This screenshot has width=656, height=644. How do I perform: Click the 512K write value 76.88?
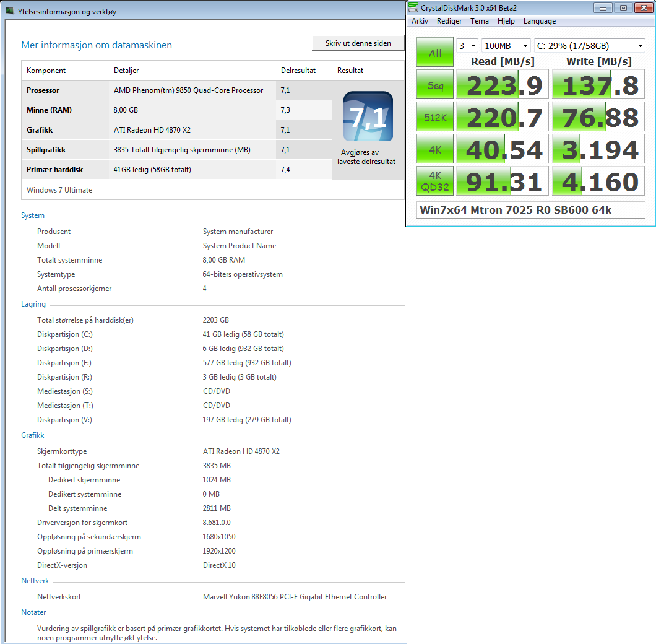coord(598,117)
